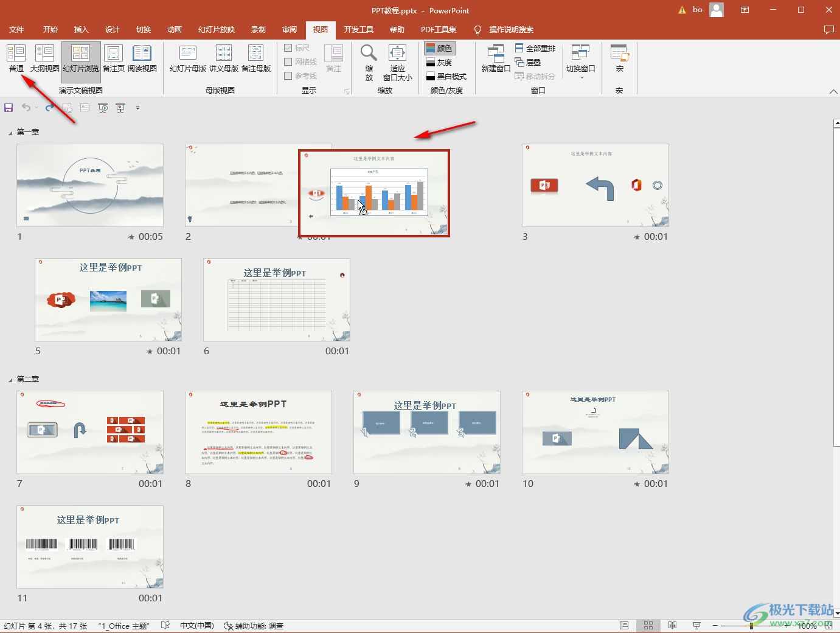This screenshot has height=633, width=840.
Task: Open the Developer (开发工具) tab
Action: (358, 30)
